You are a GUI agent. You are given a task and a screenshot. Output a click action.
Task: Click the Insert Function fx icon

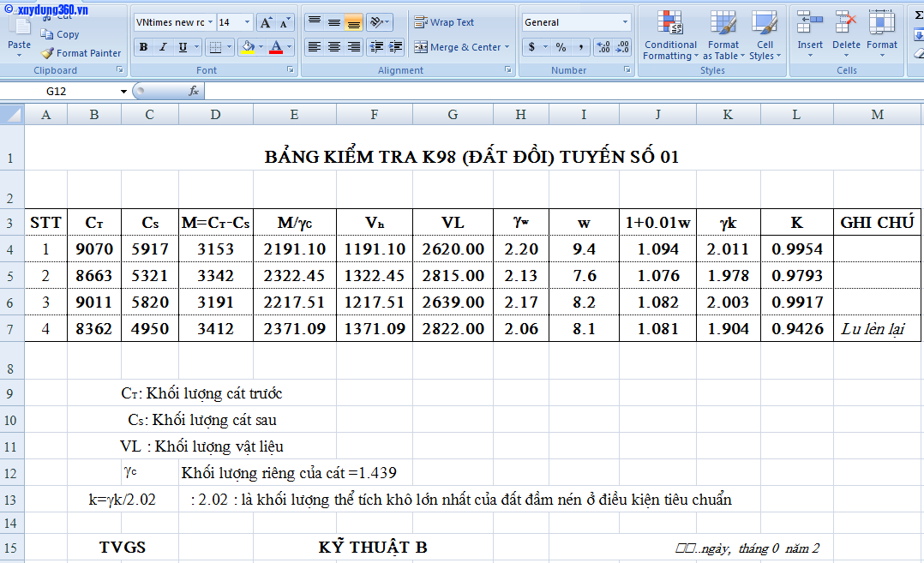pos(194,91)
